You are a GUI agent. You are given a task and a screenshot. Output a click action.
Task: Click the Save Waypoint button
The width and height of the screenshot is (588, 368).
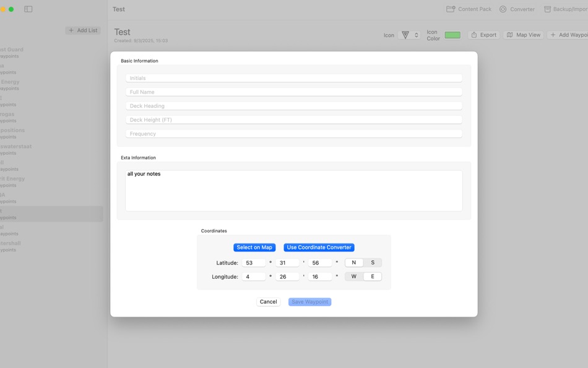coord(309,302)
